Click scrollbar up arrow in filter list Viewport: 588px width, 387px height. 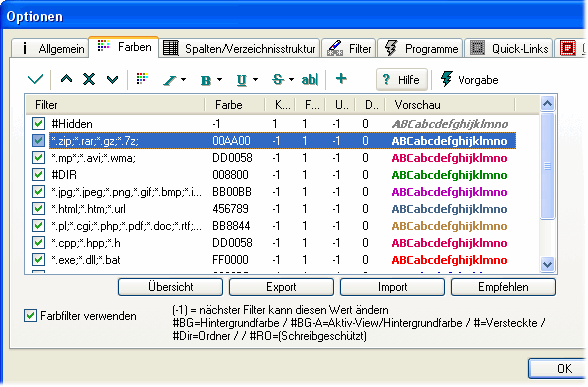548,103
